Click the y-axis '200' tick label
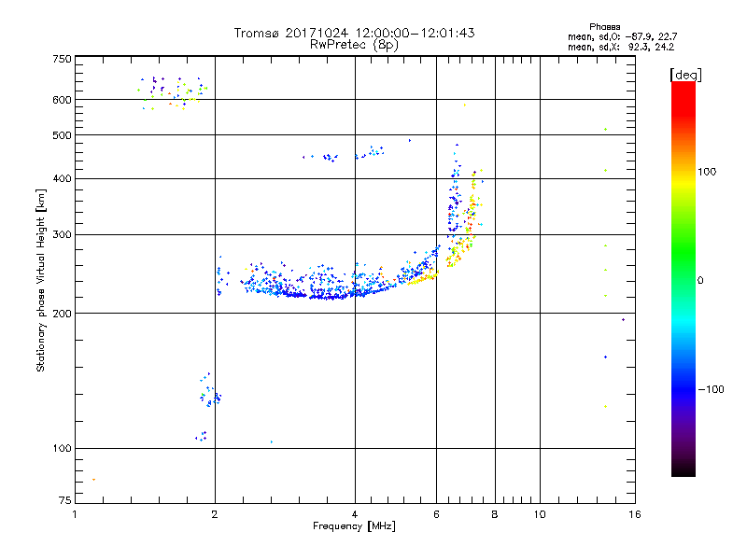The width and height of the screenshot is (747, 560). (62, 314)
